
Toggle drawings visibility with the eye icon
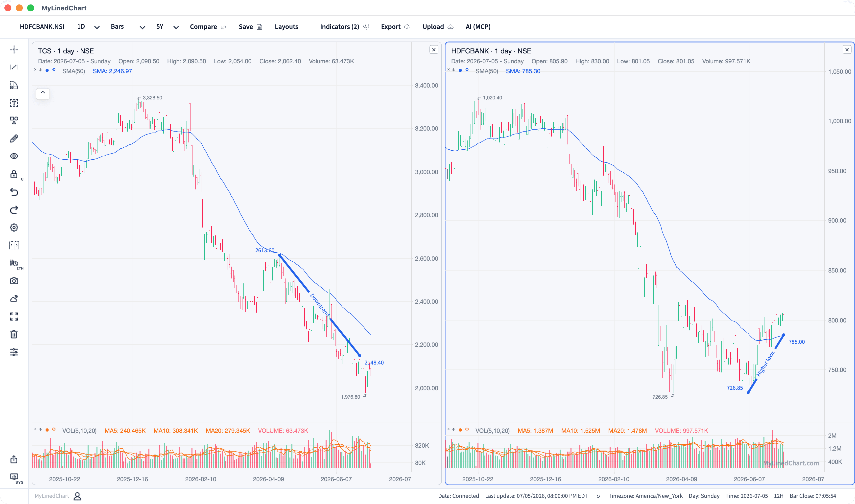(x=14, y=156)
